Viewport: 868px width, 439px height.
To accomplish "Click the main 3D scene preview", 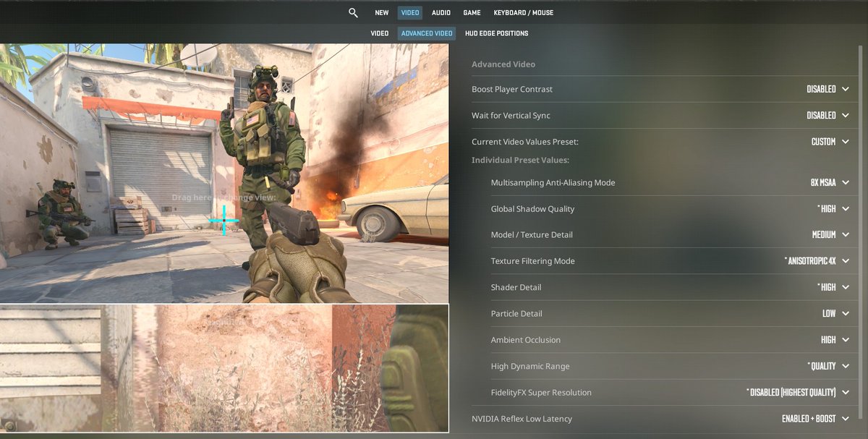I will [x=224, y=173].
